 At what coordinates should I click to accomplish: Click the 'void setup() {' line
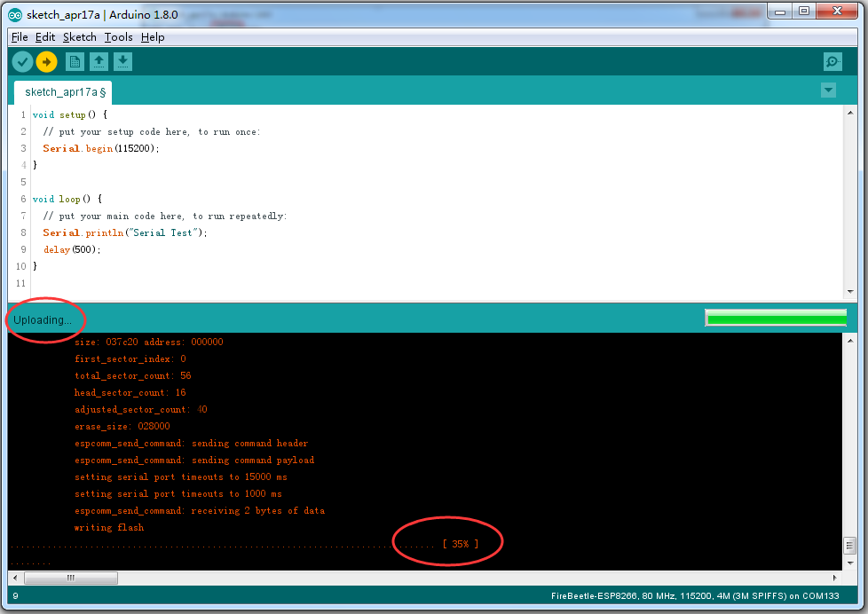[x=70, y=114]
